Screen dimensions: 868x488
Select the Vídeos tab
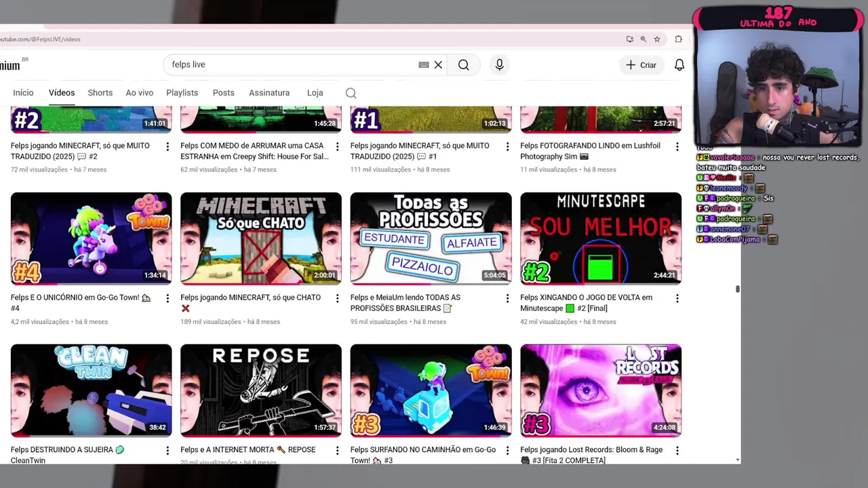62,93
